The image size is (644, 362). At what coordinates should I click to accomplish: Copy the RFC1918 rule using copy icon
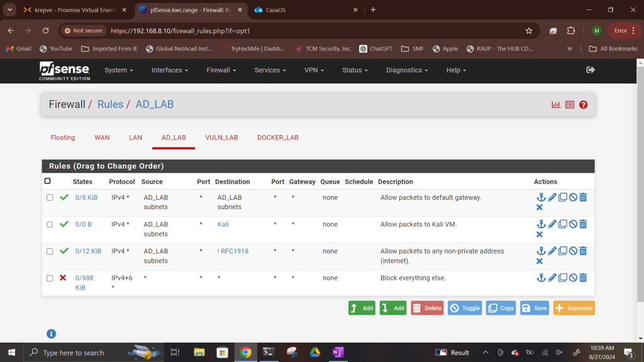(563, 251)
